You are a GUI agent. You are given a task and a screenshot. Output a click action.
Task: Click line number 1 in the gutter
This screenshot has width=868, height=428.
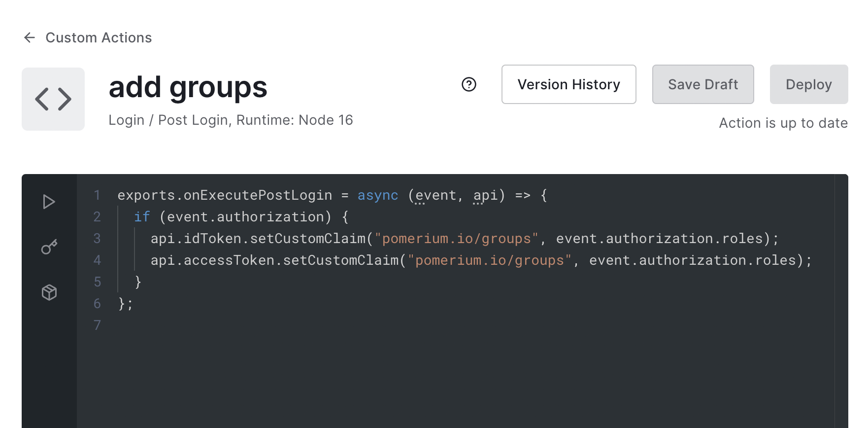[x=97, y=195]
